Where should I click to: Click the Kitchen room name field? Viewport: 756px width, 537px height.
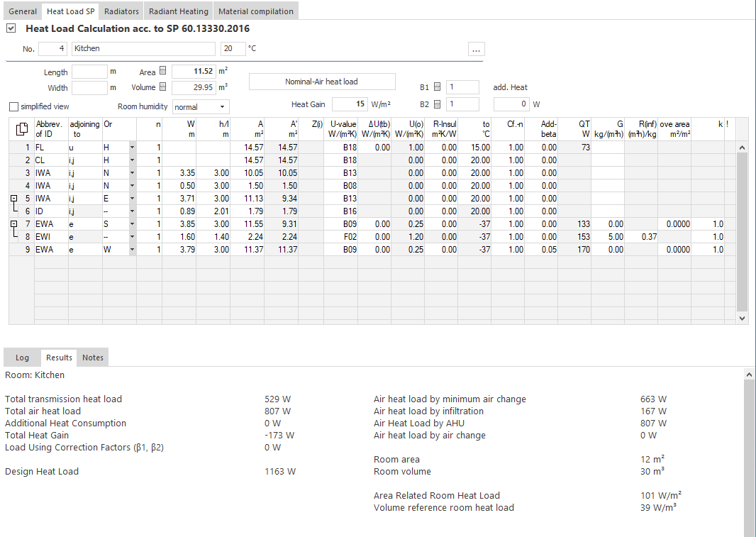pyautogui.click(x=144, y=49)
